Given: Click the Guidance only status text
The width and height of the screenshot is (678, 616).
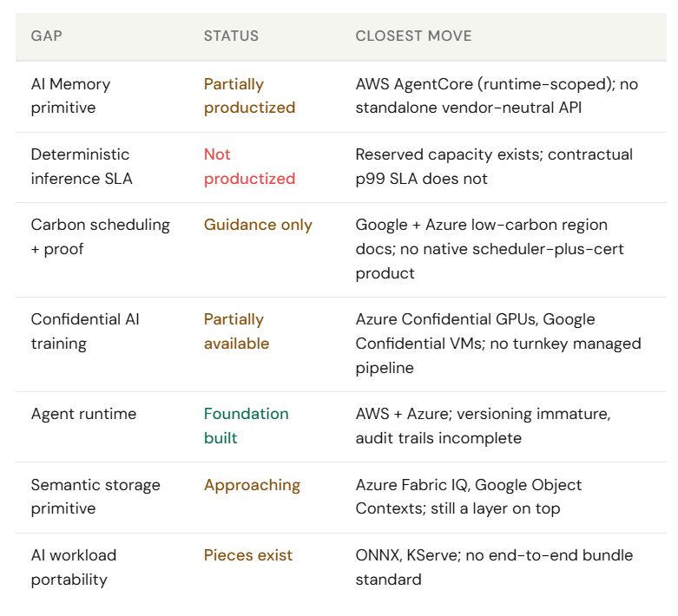Looking at the screenshot, I should point(258,225).
